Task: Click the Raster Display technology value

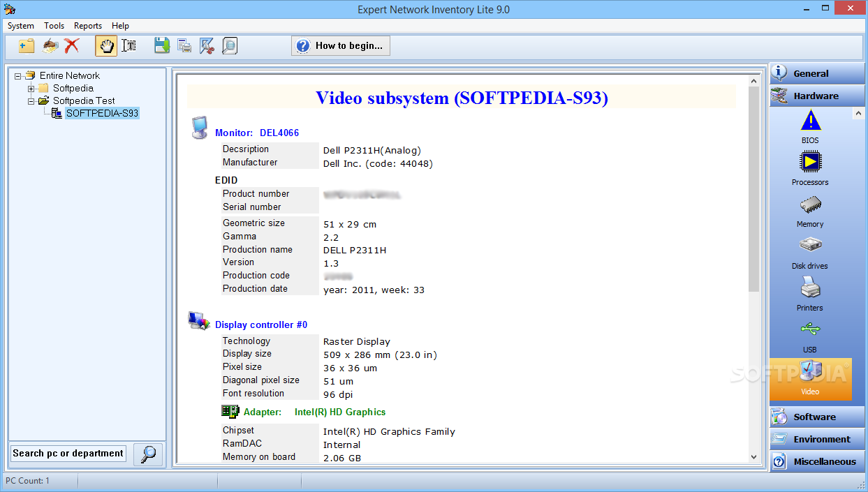Action: (357, 341)
